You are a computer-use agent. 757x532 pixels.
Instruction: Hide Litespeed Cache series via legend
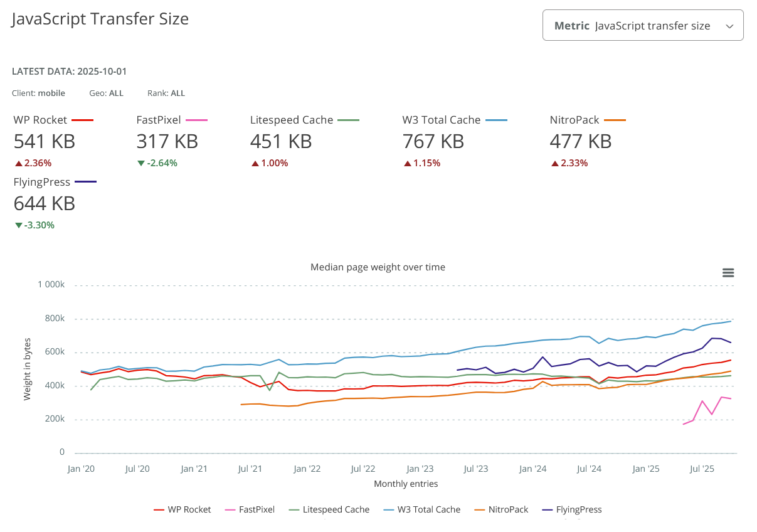(329, 509)
